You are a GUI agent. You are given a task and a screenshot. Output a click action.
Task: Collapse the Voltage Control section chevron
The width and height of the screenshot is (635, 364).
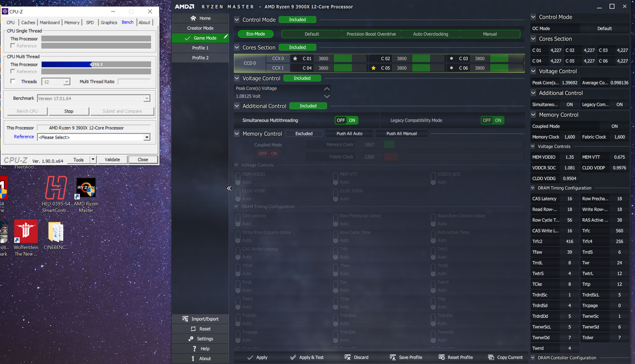(x=237, y=78)
